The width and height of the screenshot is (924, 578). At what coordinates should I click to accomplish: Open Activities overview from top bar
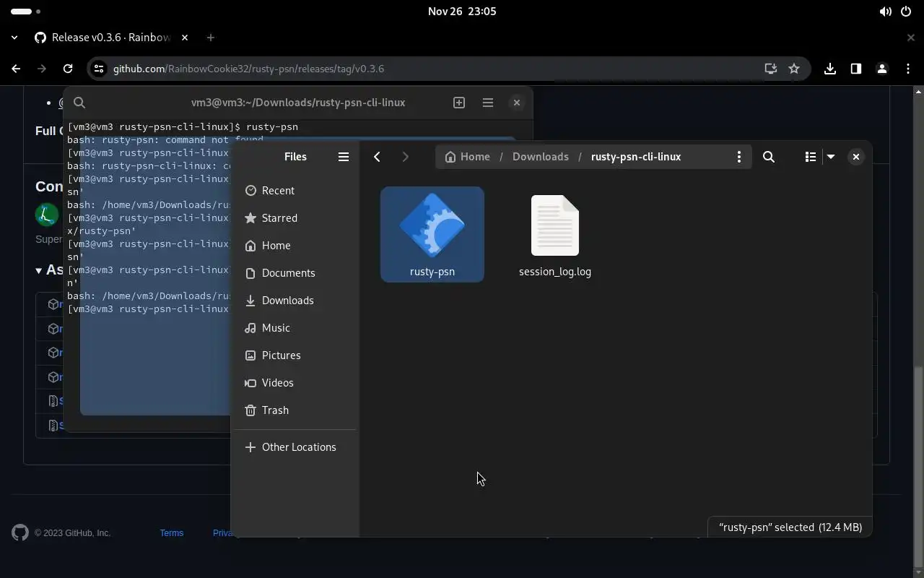[x=26, y=12]
